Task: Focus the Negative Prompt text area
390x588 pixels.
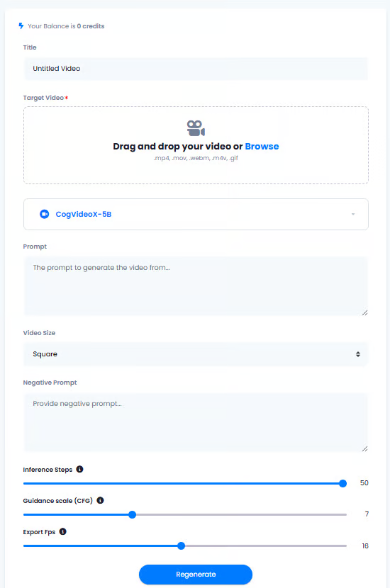Action: click(x=196, y=422)
